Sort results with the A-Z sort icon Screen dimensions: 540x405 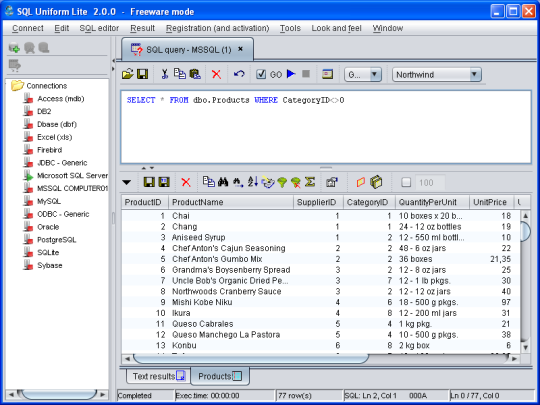point(253,181)
